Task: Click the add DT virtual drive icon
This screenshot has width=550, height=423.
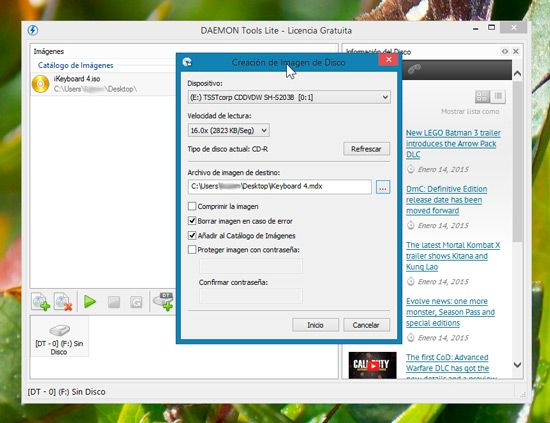Action: click(x=164, y=301)
